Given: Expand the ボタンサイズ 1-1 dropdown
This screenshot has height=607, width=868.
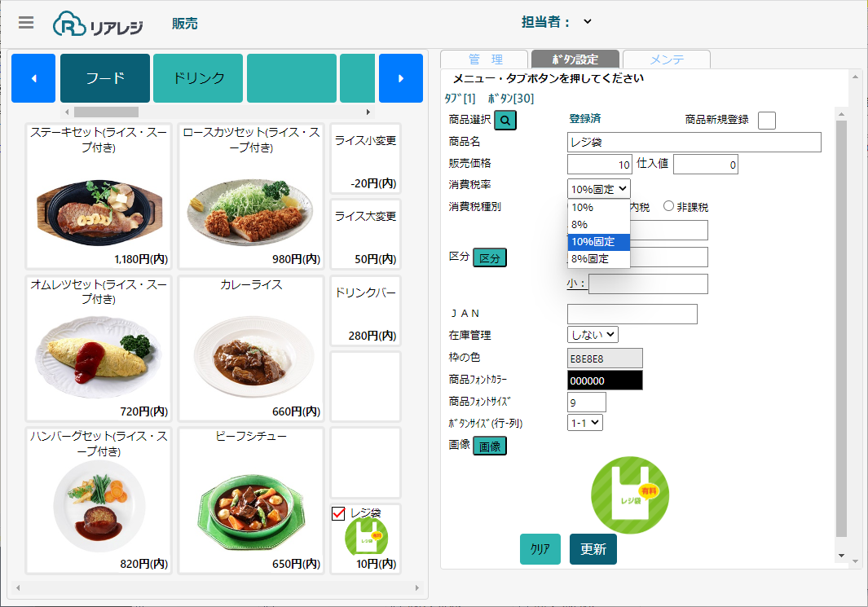Looking at the screenshot, I should tap(584, 423).
